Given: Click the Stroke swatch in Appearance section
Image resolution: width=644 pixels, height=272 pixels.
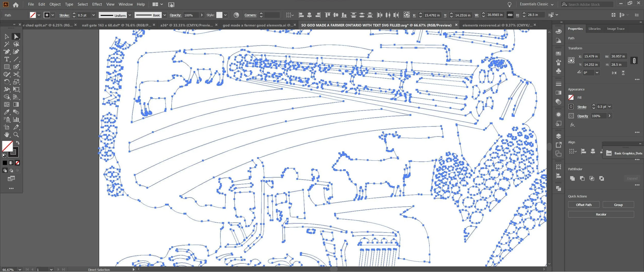Looking at the screenshot, I should pyautogui.click(x=571, y=107).
